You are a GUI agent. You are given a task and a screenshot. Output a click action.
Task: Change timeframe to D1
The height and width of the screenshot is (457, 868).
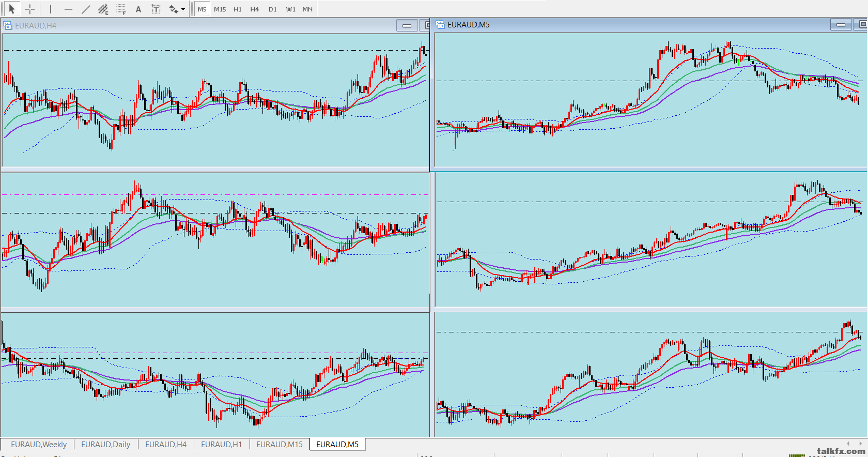click(x=273, y=9)
